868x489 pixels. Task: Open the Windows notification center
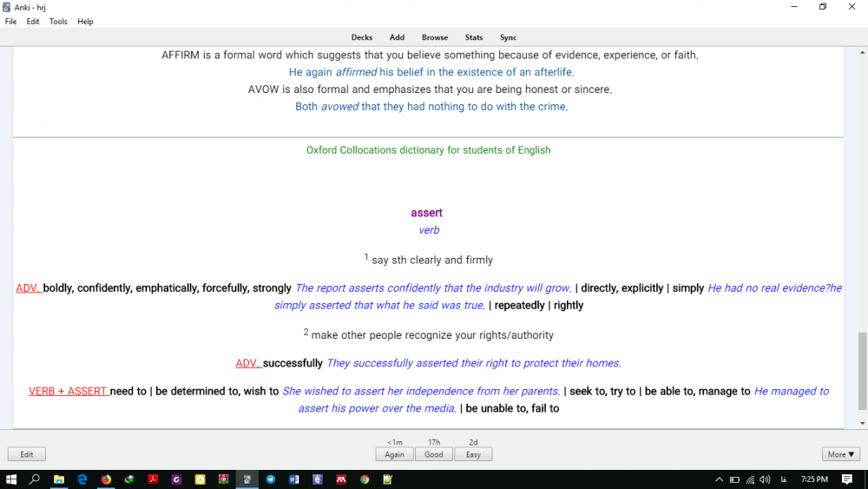click(x=847, y=479)
